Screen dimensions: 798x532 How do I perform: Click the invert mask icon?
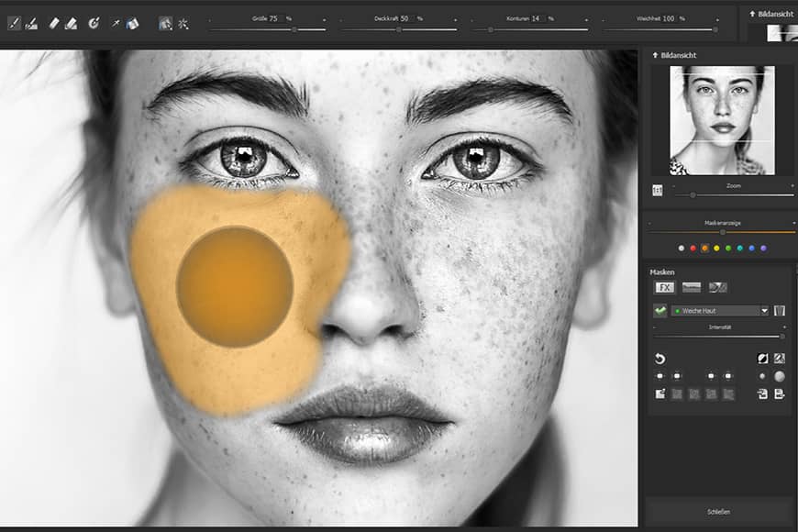[x=762, y=359]
